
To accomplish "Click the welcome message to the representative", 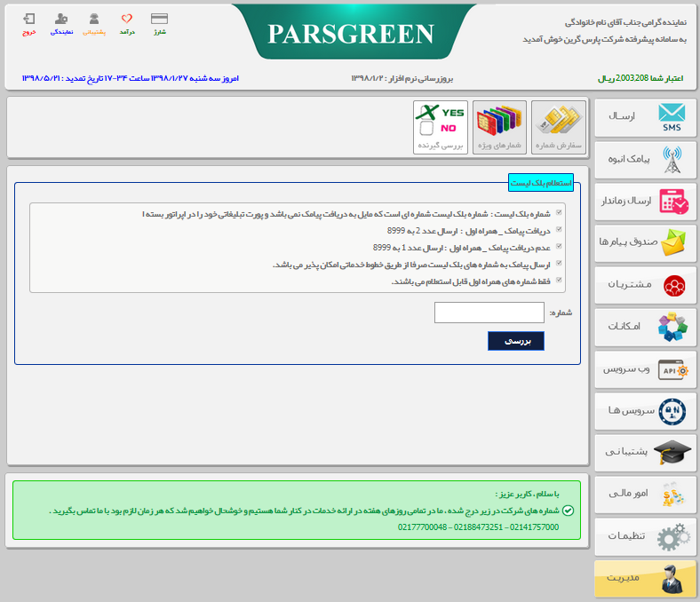I will pos(605,30).
